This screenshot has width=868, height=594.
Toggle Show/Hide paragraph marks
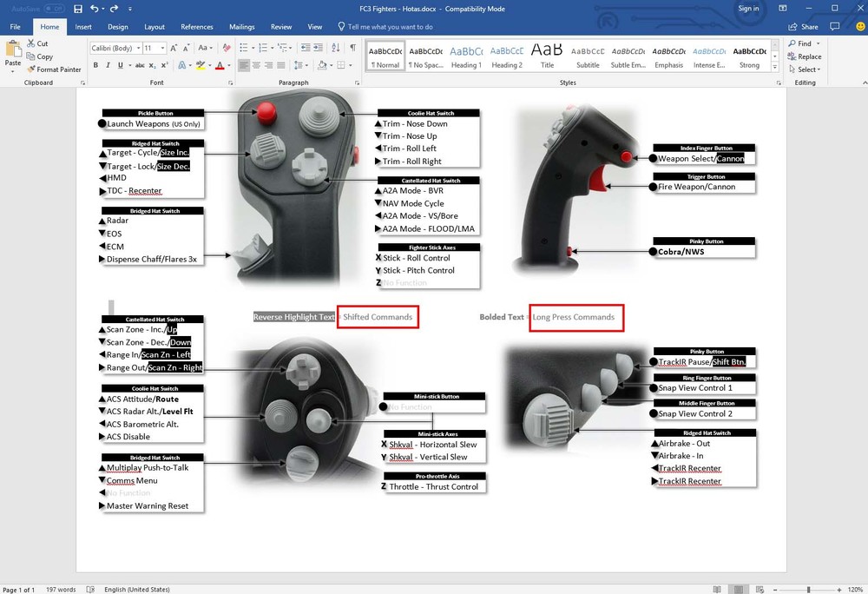point(352,47)
